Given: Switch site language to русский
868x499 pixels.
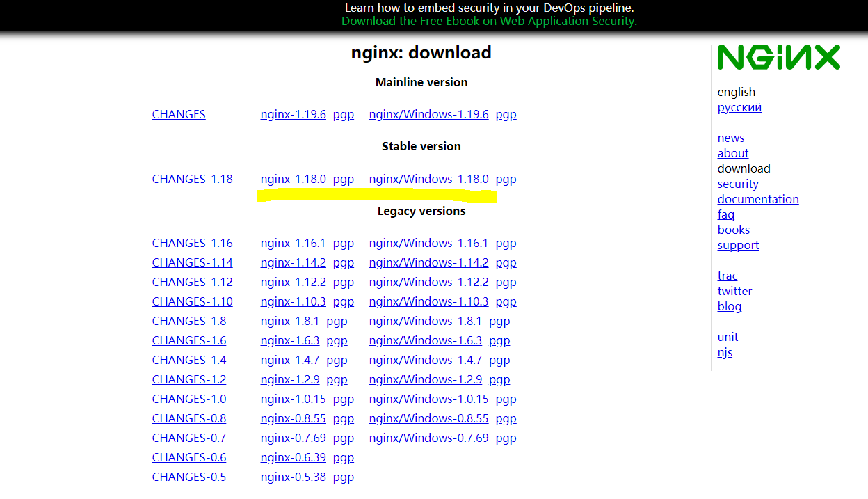Looking at the screenshot, I should pos(739,107).
